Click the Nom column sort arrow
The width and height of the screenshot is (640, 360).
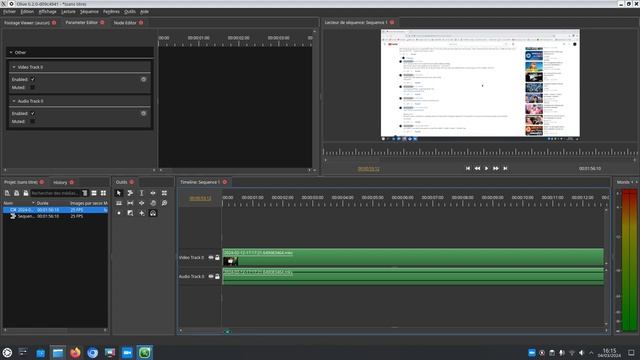pos(33,203)
